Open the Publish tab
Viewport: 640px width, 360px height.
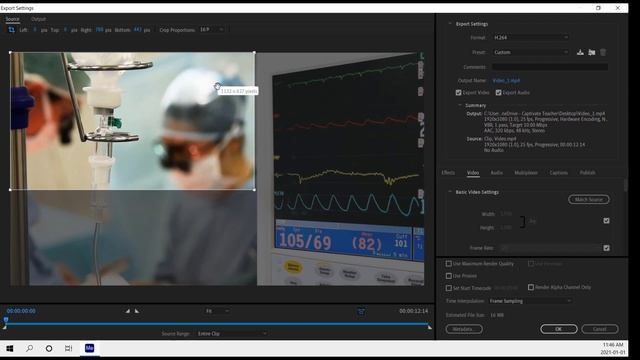(x=587, y=173)
